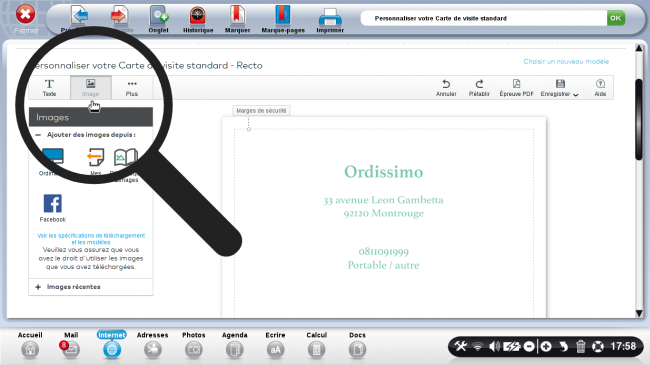Select the 92120 Montrouge text line
The image size is (650, 365).
(383, 213)
